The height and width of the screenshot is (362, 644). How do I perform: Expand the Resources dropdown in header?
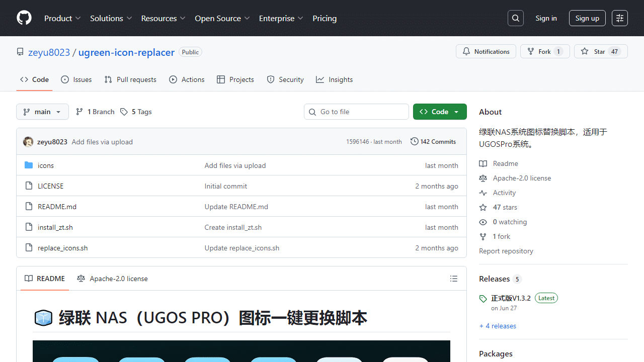164,18
